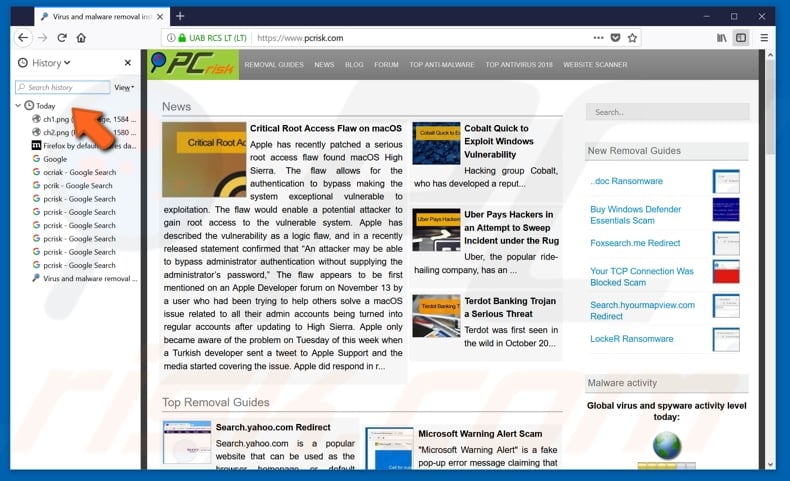Close the History sidebar

tap(127, 62)
